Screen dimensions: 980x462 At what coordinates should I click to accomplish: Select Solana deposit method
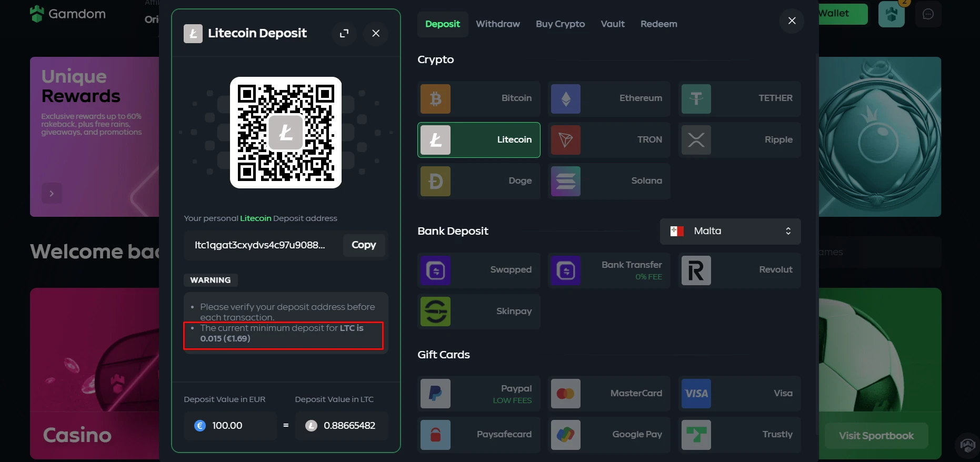pyautogui.click(x=609, y=181)
